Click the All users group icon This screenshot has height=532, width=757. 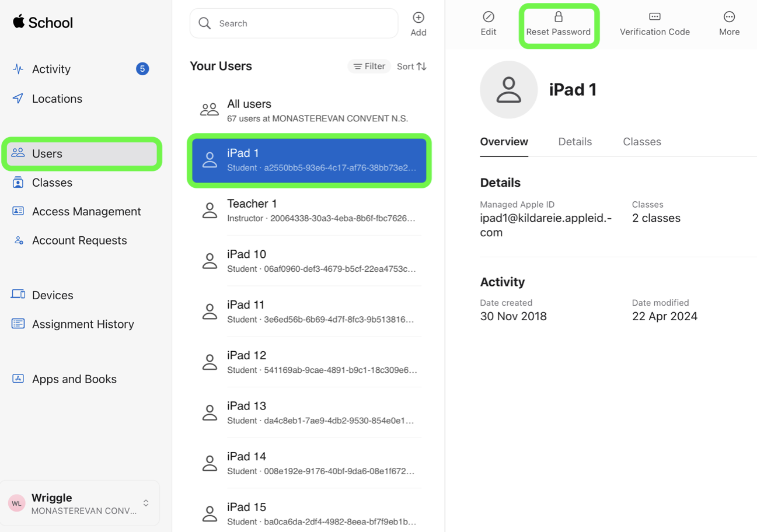pyautogui.click(x=210, y=110)
